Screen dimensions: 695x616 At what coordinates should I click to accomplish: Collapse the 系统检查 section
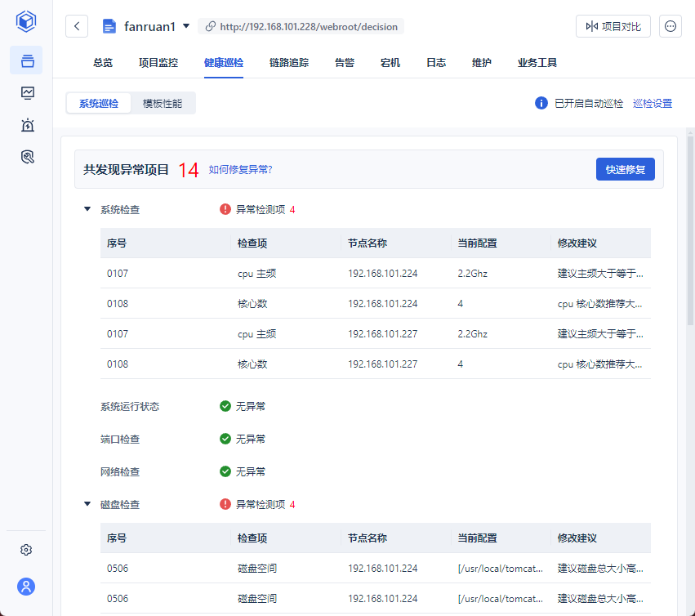(87, 209)
